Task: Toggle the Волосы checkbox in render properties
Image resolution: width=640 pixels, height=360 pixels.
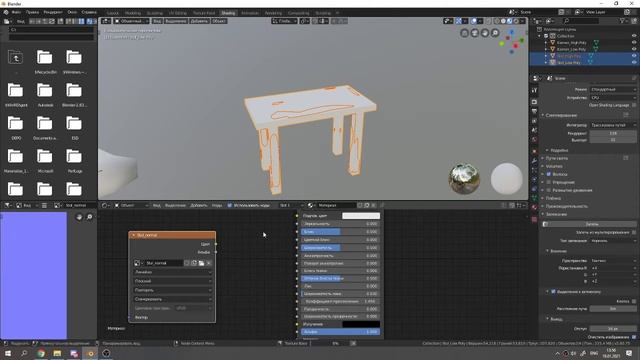Action: click(x=549, y=174)
